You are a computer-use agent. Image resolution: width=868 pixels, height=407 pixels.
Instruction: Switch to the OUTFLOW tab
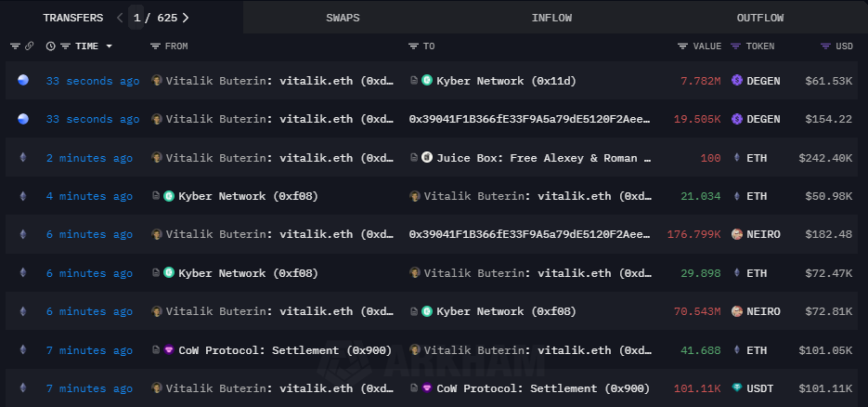click(x=760, y=18)
